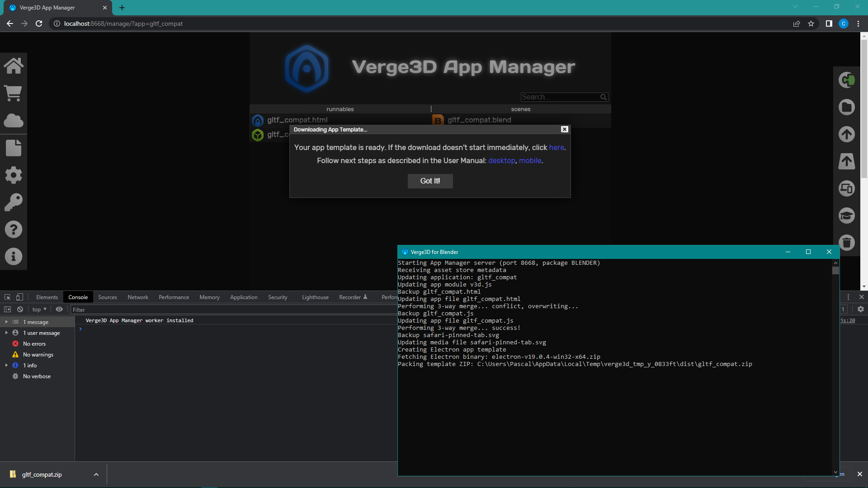The height and width of the screenshot is (488, 868).
Task: Open the browser tab search chevron
Action: coord(795,7)
